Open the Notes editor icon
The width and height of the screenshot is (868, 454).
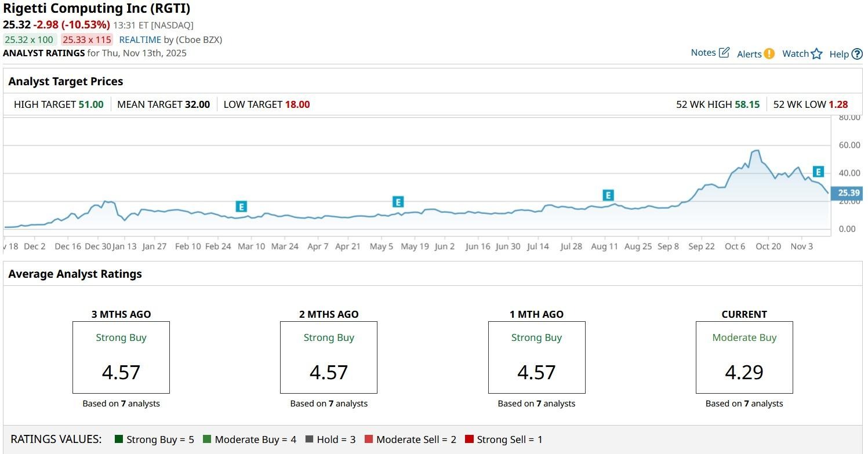click(x=723, y=52)
